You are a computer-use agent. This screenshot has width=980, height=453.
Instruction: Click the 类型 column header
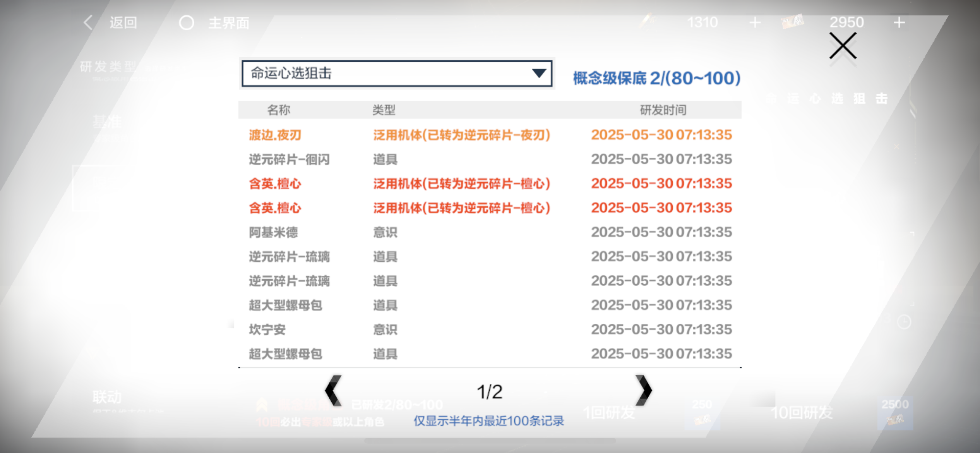(384, 110)
